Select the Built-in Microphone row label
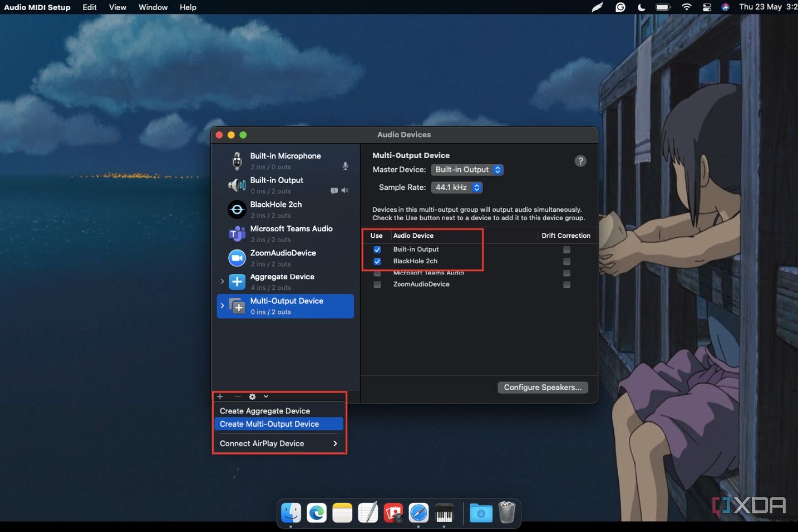 point(286,156)
